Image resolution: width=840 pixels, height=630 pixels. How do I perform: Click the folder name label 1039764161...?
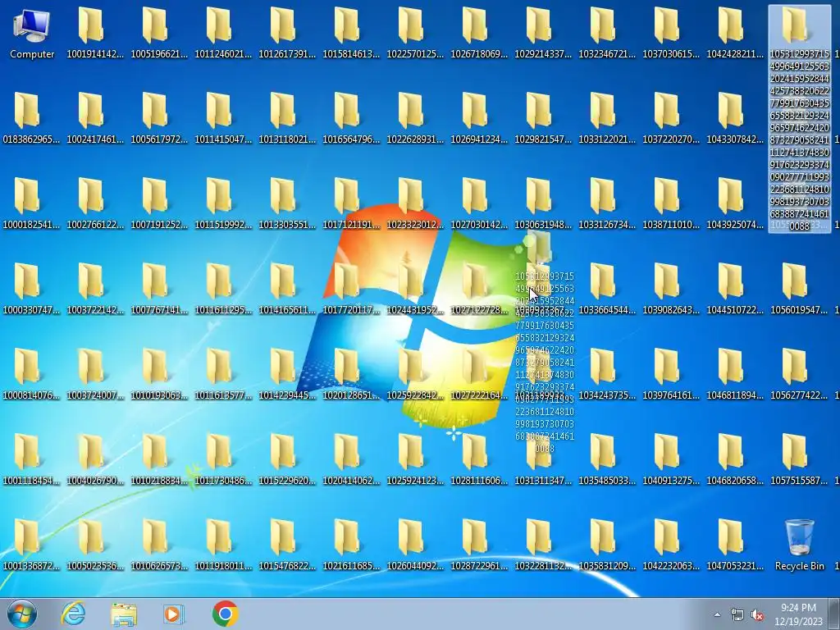coord(671,395)
